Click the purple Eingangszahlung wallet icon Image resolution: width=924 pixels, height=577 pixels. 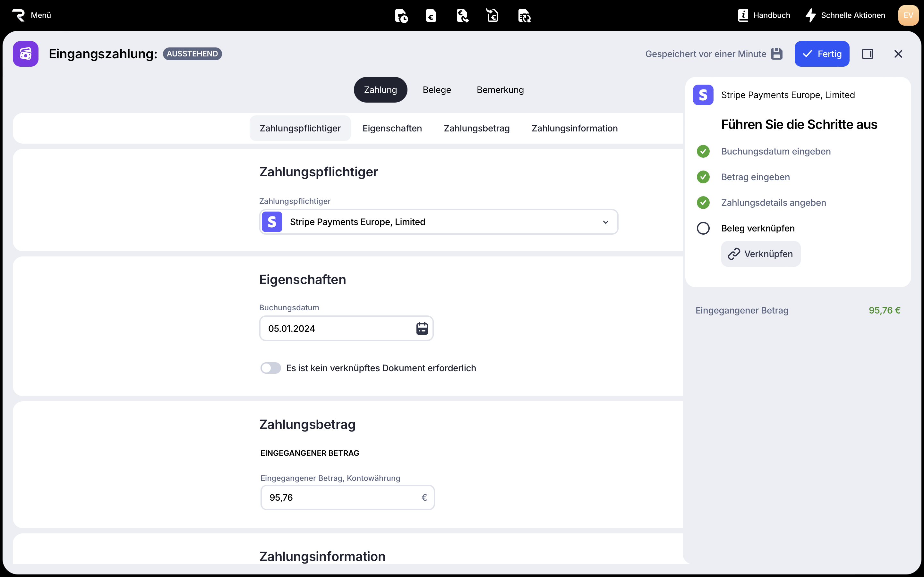point(26,54)
